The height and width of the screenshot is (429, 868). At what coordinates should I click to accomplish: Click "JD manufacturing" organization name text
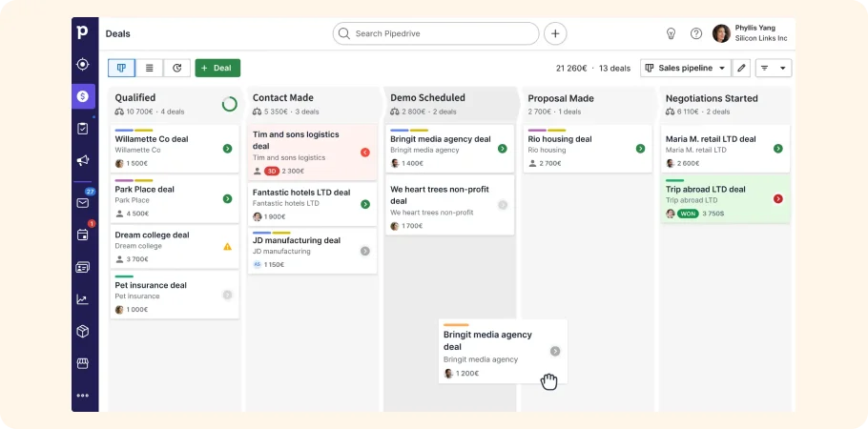pyautogui.click(x=281, y=252)
